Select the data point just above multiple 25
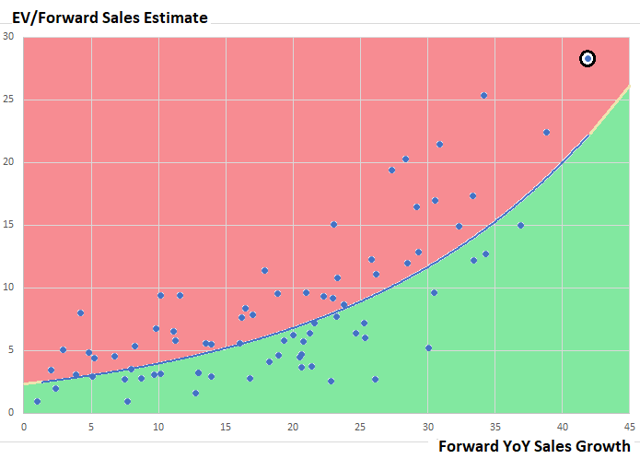640x459 pixels. click(x=484, y=96)
